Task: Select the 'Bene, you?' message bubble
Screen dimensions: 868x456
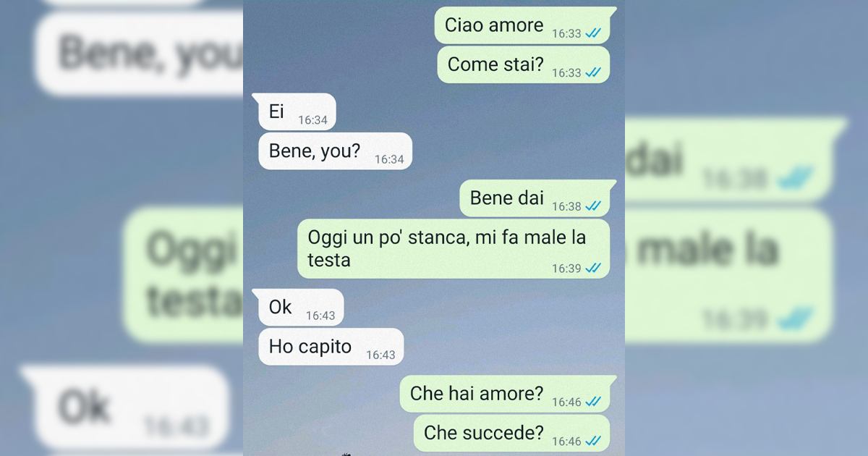Action: point(336,151)
